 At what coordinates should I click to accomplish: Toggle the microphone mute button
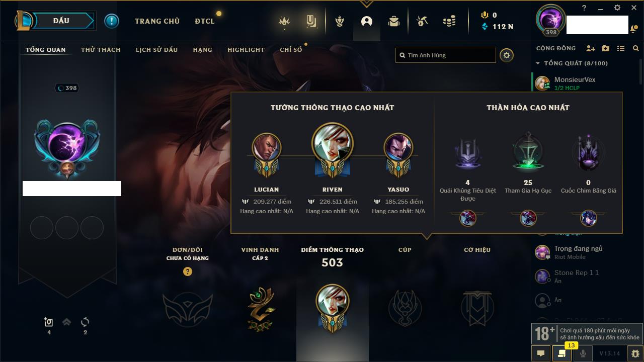click(583, 353)
